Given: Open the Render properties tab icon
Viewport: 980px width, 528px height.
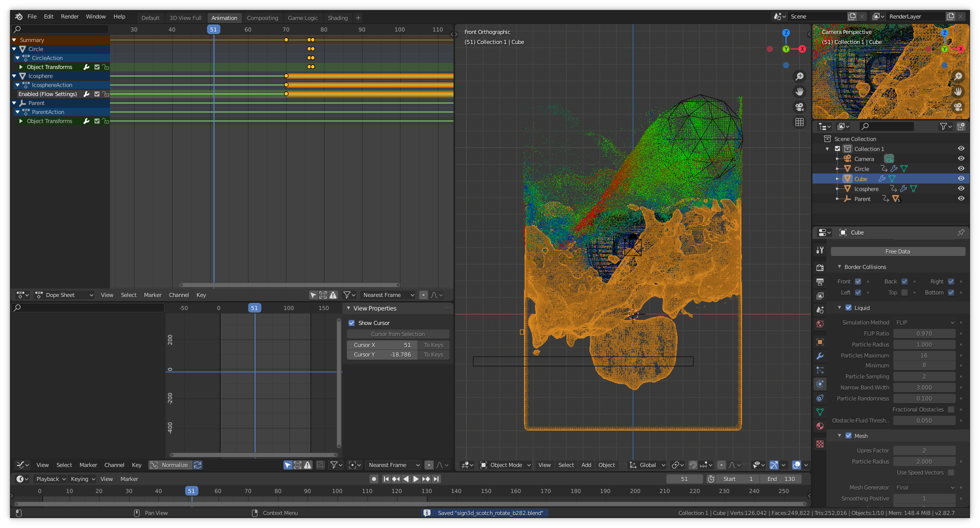Looking at the screenshot, I should (x=820, y=267).
